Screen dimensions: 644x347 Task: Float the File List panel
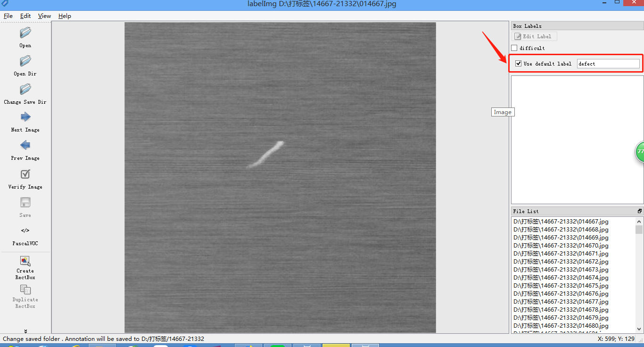tap(640, 211)
